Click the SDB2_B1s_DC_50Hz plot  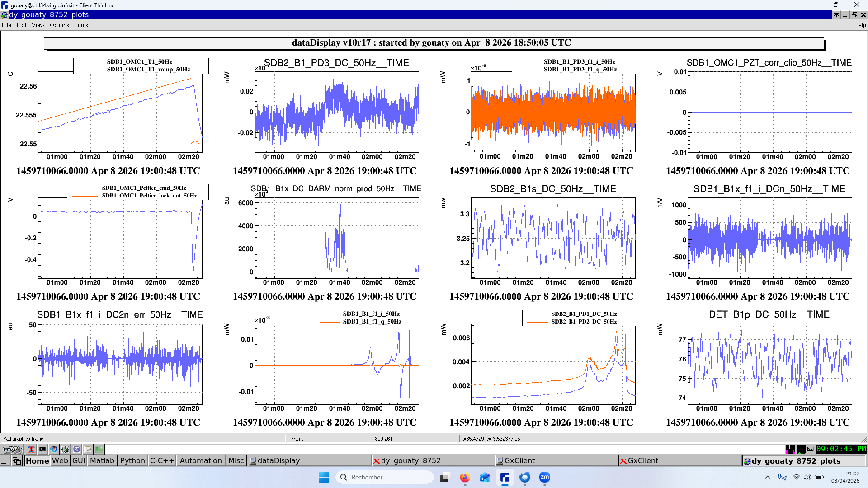coord(553,238)
